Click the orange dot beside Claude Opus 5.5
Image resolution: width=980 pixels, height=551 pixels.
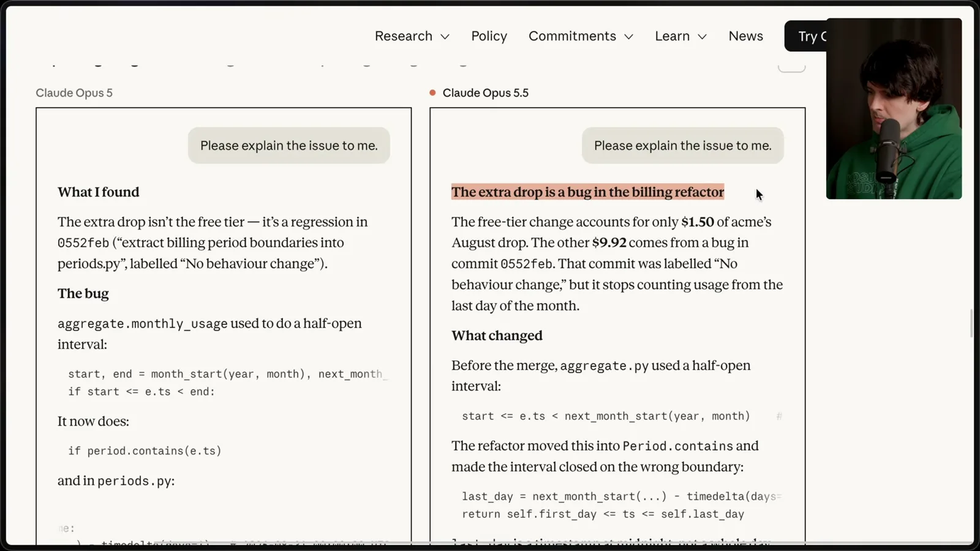[432, 93]
